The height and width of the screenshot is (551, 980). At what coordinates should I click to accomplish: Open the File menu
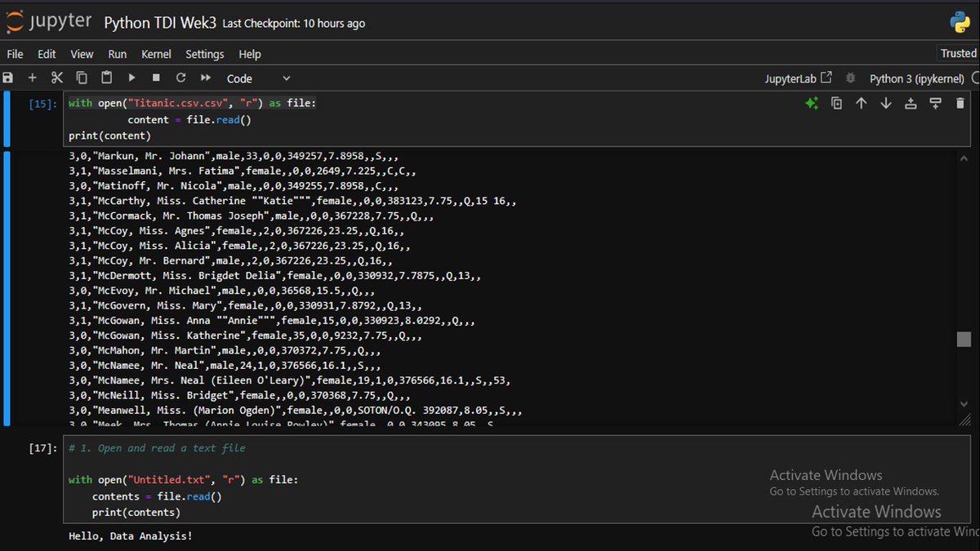pos(15,54)
